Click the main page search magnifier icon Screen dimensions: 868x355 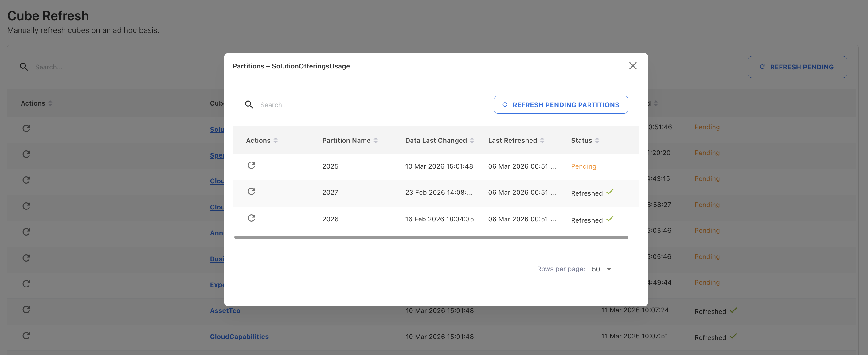24,67
